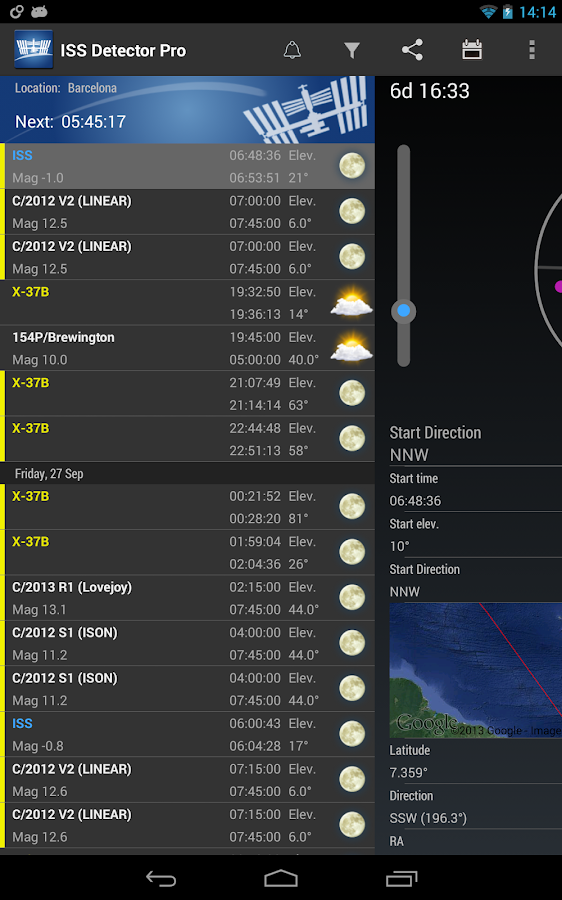Tap the space station graphic in banner

(307, 112)
